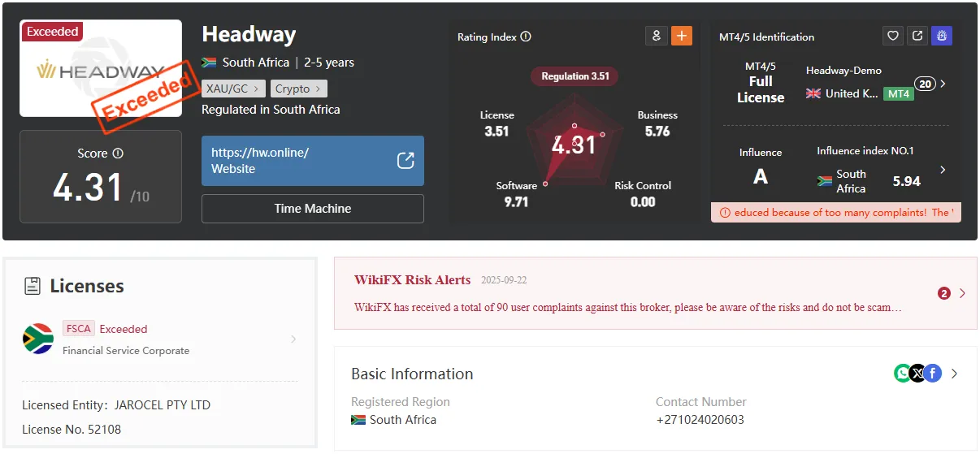Click the orange plus button in Rating Index
This screenshot has width=980, height=454.
point(682,36)
